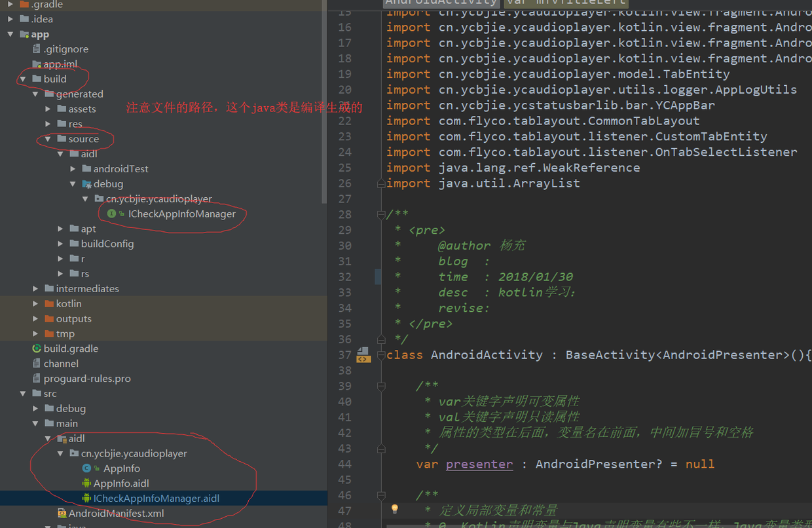Collapse the generated folder
Viewport: 812px width, 528px height.
35,94
